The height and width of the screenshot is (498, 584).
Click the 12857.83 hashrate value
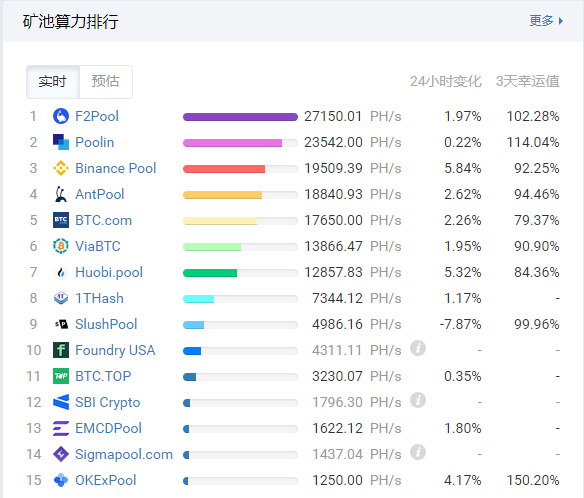[x=333, y=272]
